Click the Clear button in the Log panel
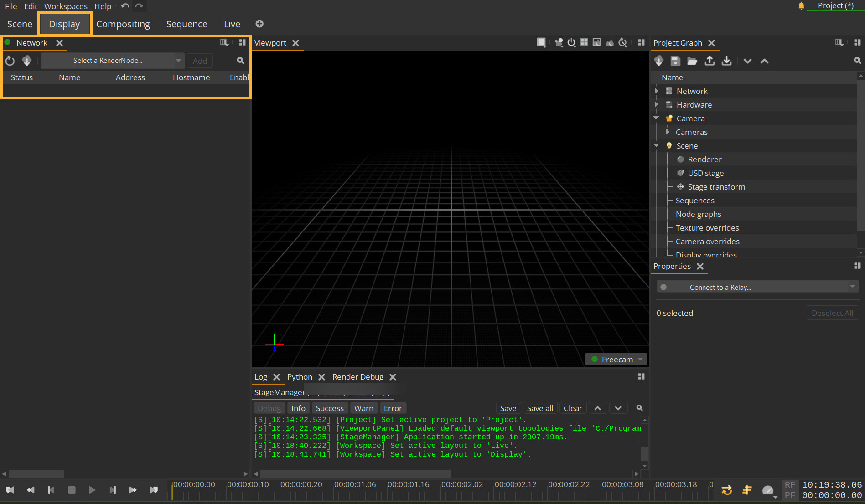The width and height of the screenshot is (865, 504). coord(572,408)
